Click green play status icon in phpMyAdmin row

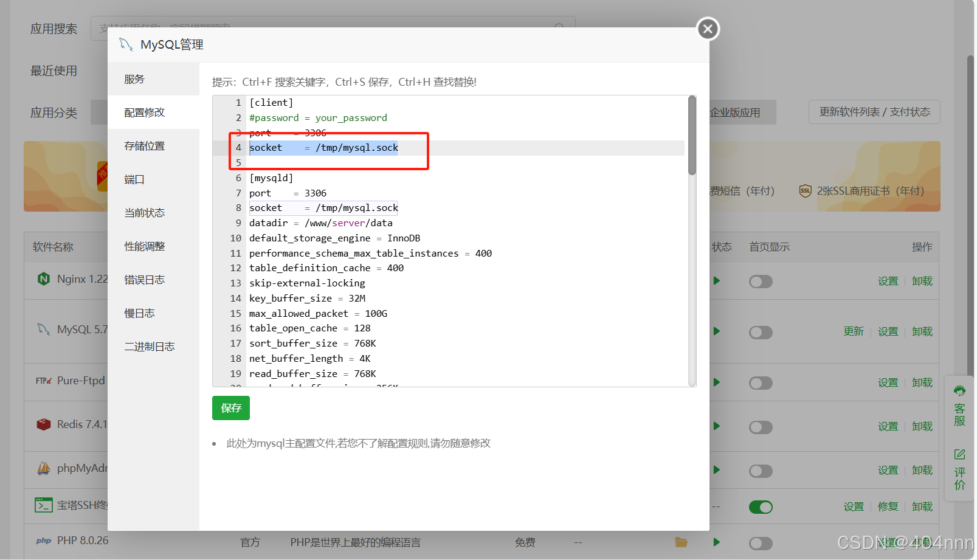(717, 470)
